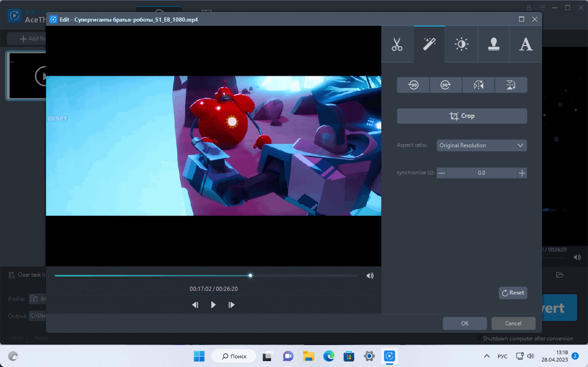
Task: Play the video preview
Action: 213,305
